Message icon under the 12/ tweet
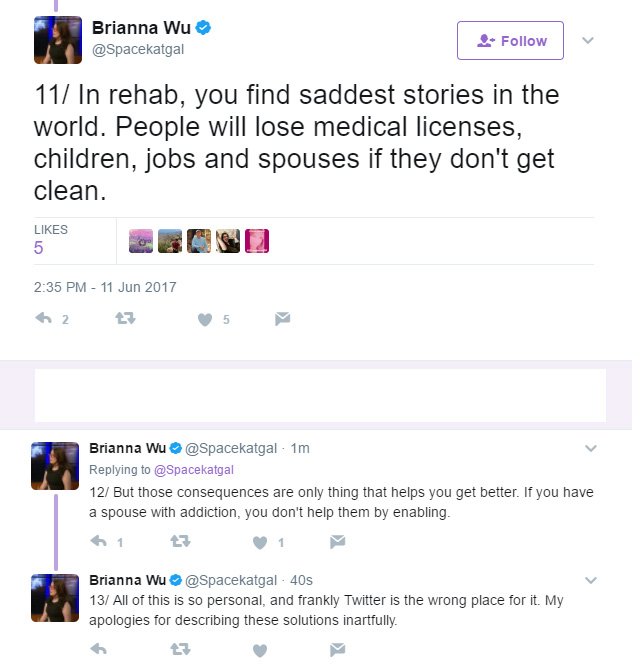Viewport: 632px width, 667px height. (x=337, y=542)
